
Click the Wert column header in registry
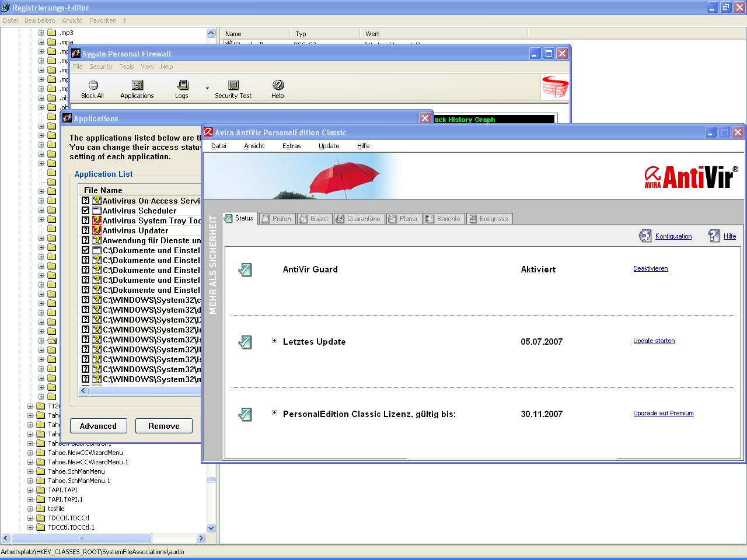tap(444, 34)
